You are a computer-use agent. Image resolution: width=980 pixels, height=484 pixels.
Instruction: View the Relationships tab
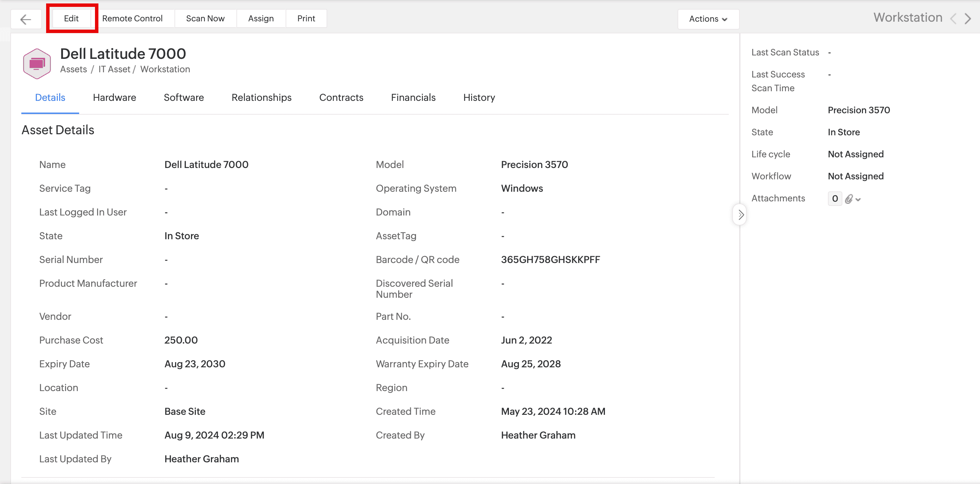click(262, 97)
